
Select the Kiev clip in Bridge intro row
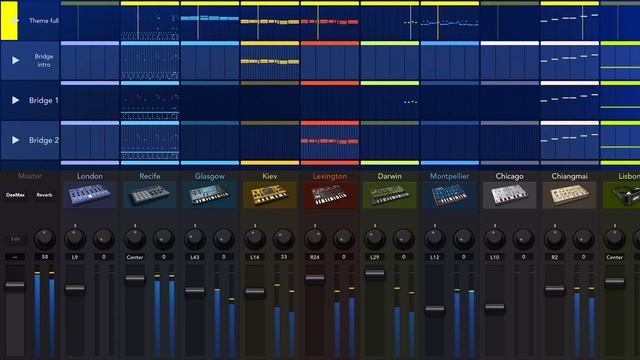pos(270,60)
